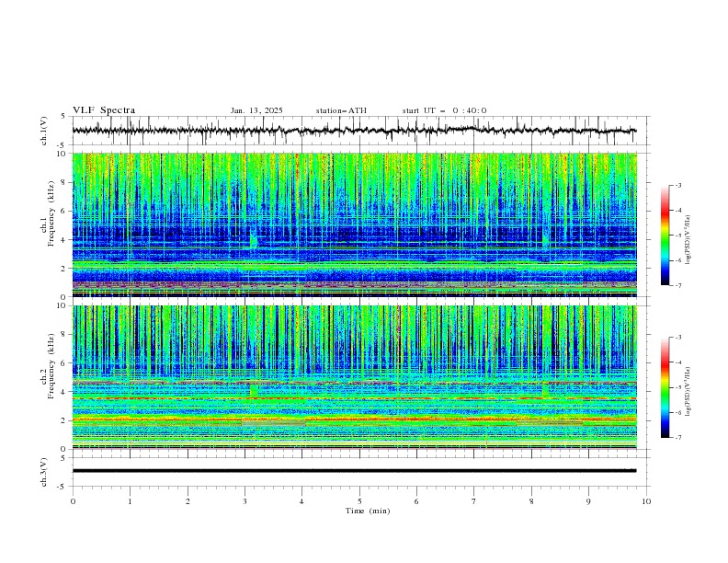Viewport: 728px width, 563px height.
Task: Click the ch.1 spectrogram panel
Action: pos(354,224)
